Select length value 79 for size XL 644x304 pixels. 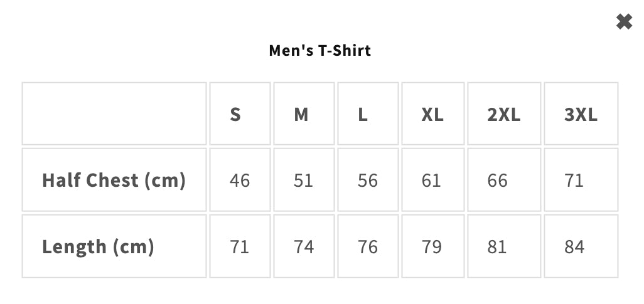click(431, 247)
